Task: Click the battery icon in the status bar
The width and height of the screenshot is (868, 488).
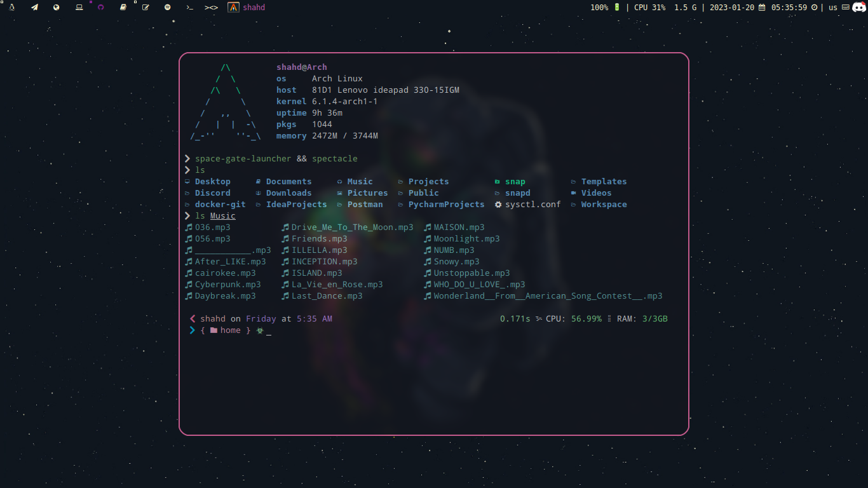Action: (x=616, y=8)
